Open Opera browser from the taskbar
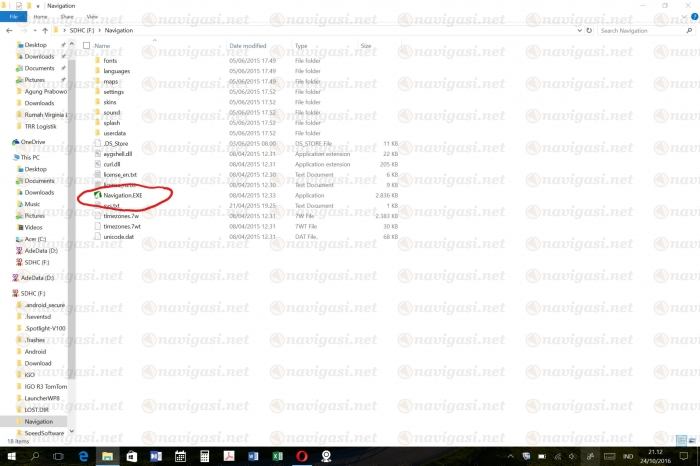 tap(301, 456)
